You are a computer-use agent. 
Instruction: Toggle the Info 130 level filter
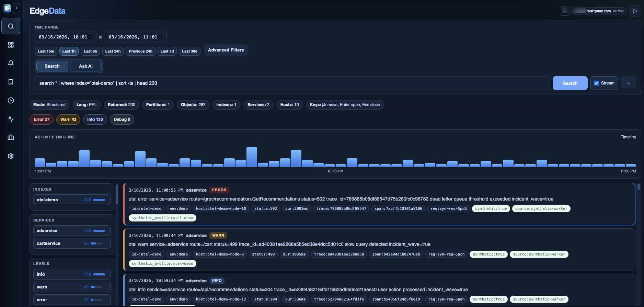[x=95, y=120]
